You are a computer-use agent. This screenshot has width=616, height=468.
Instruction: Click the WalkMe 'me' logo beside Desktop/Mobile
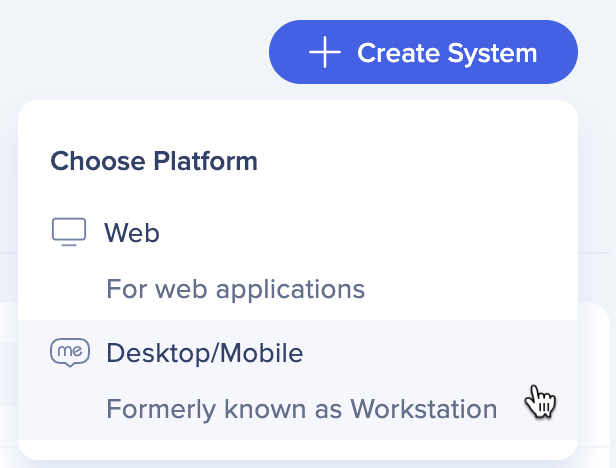click(70, 352)
